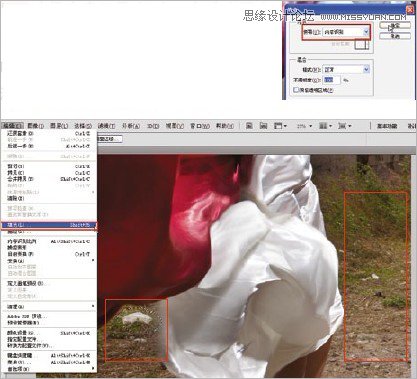Open the Edit (编辑) menu
Viewport: 417px width, 379px height.
12,126
